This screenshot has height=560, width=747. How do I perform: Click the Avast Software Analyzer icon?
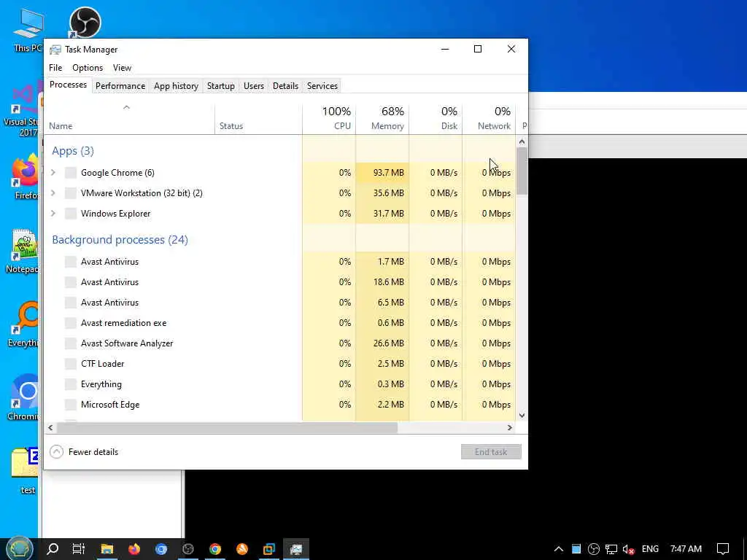[71, 343]
